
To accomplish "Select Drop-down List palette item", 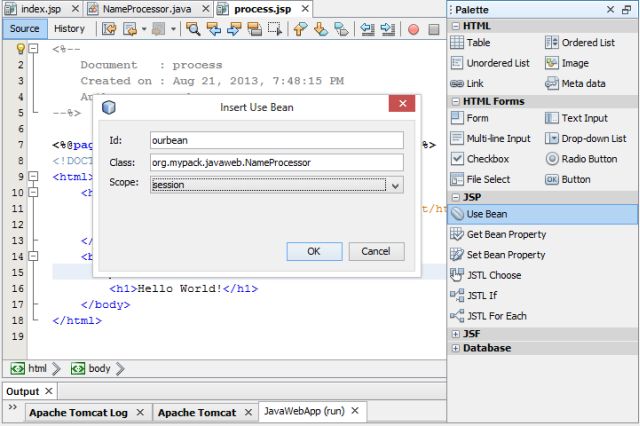I will [x=586, y=139].
